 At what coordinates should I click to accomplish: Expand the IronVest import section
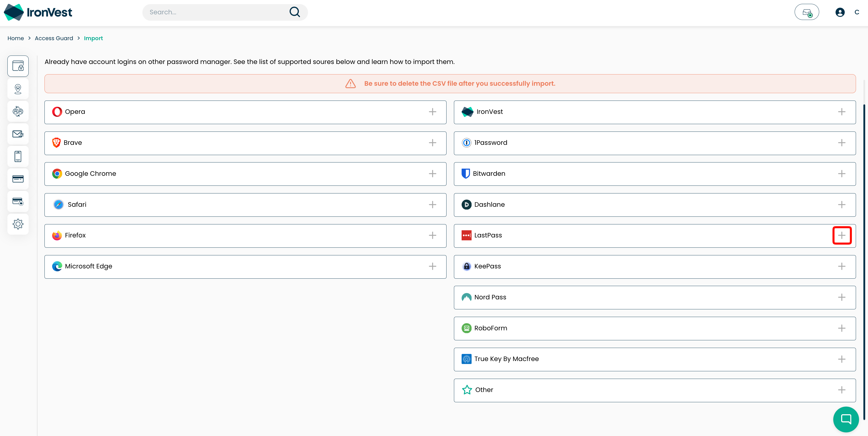coord(841,112)
